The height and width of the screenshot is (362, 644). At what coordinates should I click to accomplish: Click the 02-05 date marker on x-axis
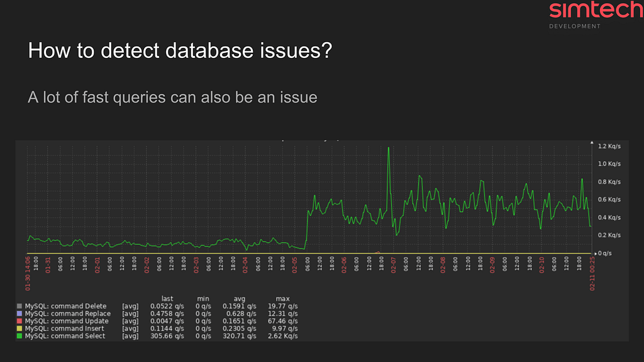[294, 264]
